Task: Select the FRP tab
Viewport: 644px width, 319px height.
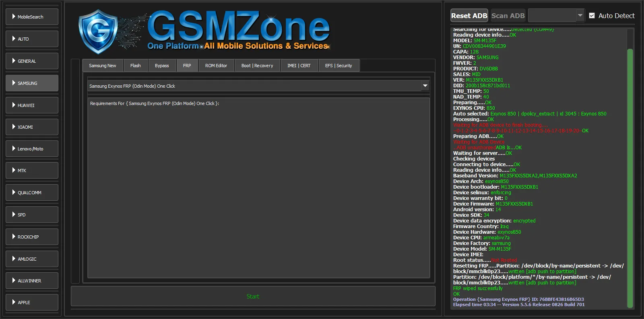Action: pos(187,66)
